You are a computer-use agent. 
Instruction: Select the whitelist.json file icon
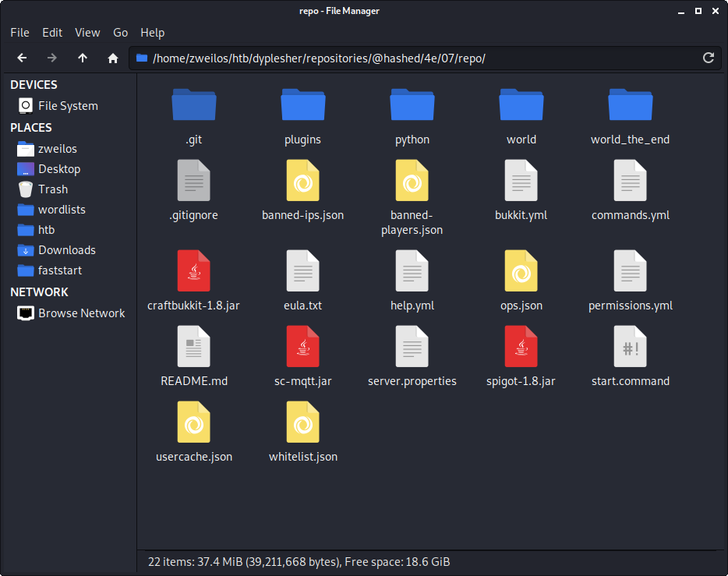pos(303,422)
